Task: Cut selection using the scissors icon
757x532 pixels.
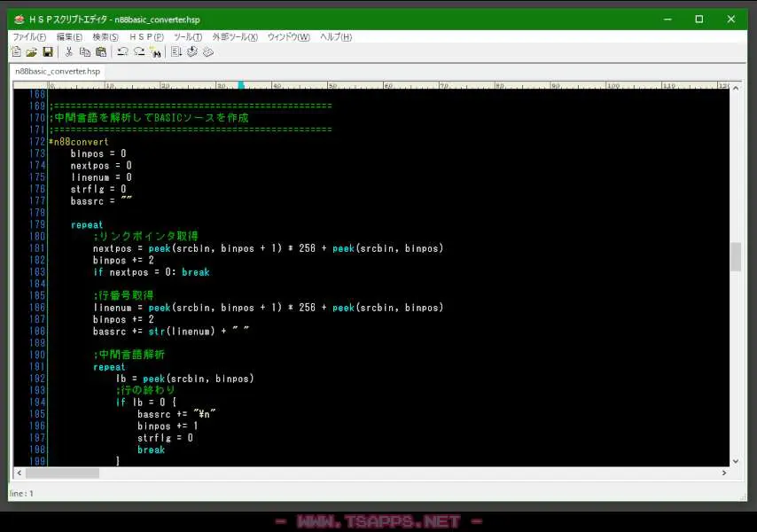Action: click(69, 52)
